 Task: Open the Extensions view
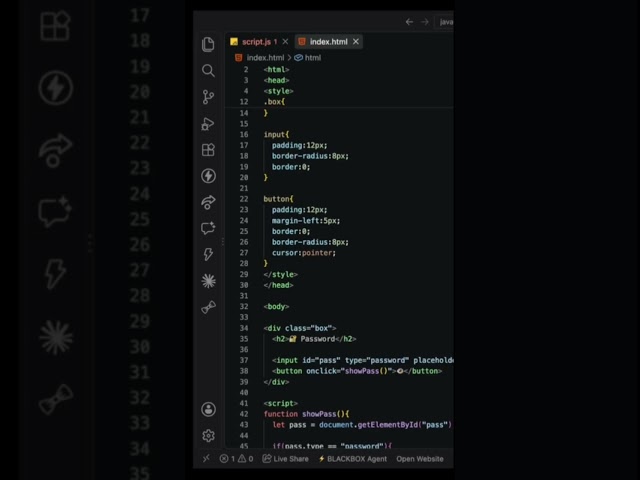pyautogui.click(x=208, y=150)
